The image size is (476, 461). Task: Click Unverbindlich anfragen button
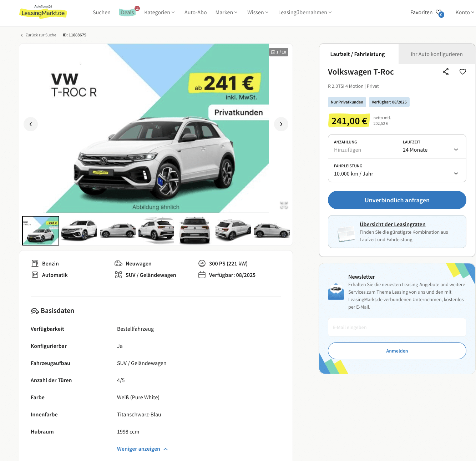[x=397, y=200]
